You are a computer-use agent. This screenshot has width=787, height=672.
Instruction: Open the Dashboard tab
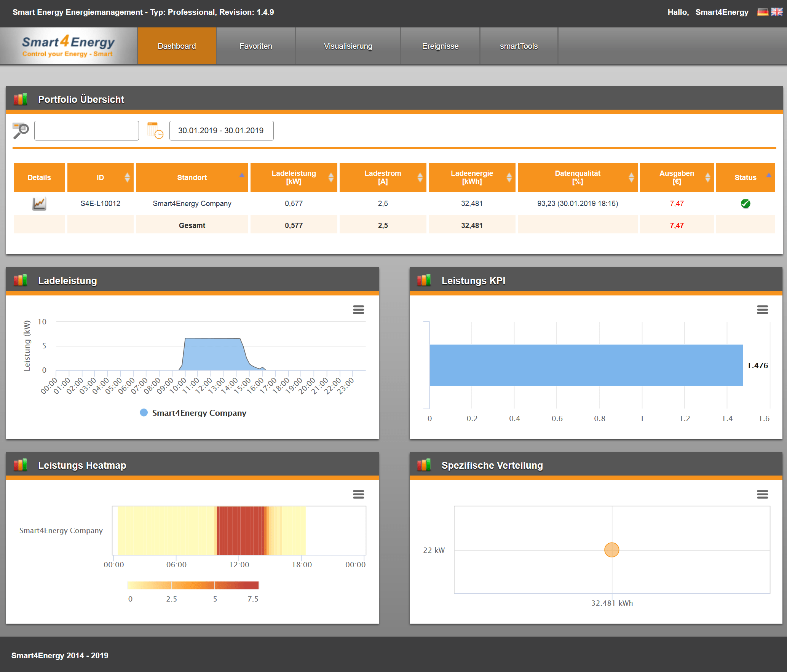click(177, 46)
